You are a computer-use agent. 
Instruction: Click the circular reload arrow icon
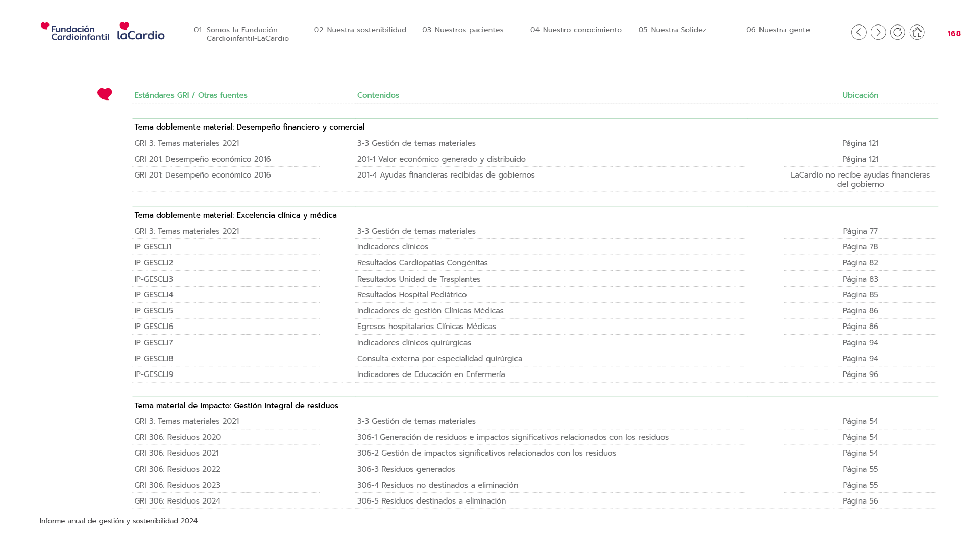click(x=897, y=32)
